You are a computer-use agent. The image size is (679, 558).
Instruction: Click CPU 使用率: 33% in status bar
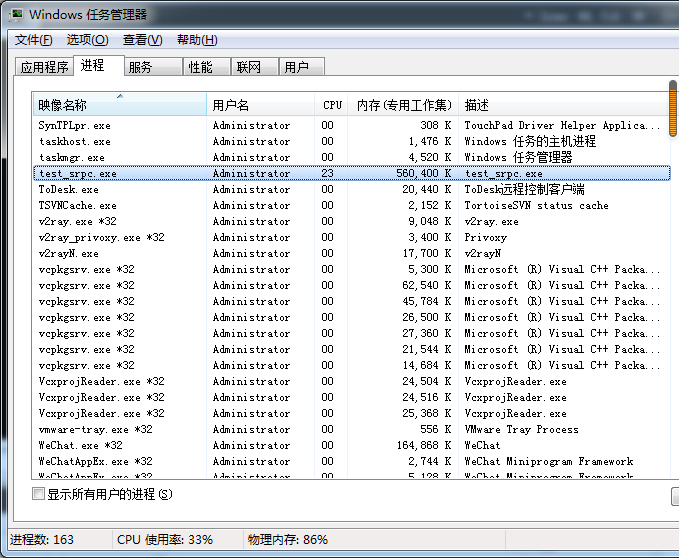coord(165,540)
